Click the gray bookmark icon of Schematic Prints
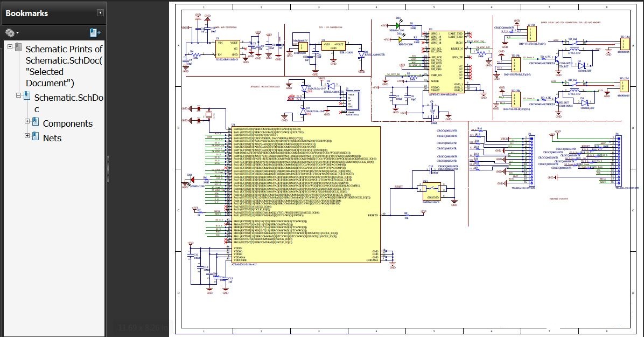Viewport: 644px width, 337px height. pyautogui.click(x=18, y=47)
